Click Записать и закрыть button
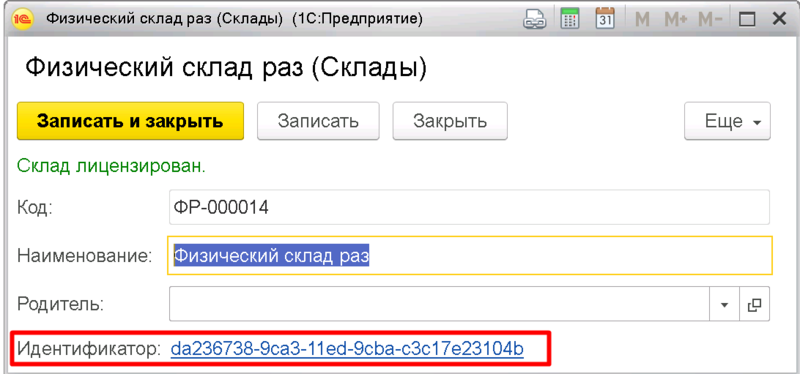The height and width of the screenshot is (374, 800). 130,121
